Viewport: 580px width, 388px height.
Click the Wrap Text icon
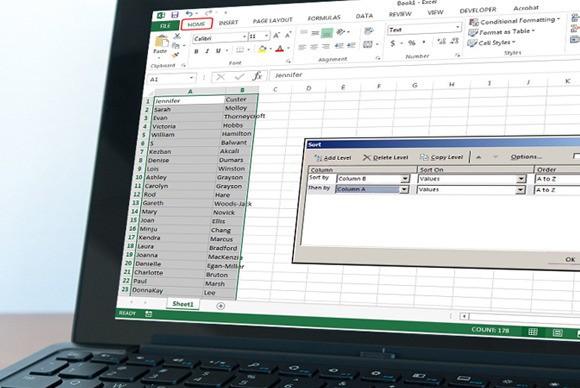368,31
